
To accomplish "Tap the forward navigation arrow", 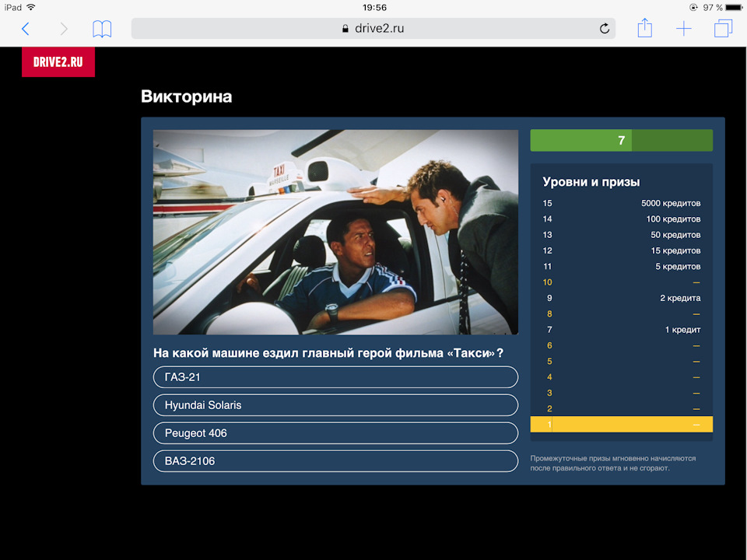I will click(63, 29).
